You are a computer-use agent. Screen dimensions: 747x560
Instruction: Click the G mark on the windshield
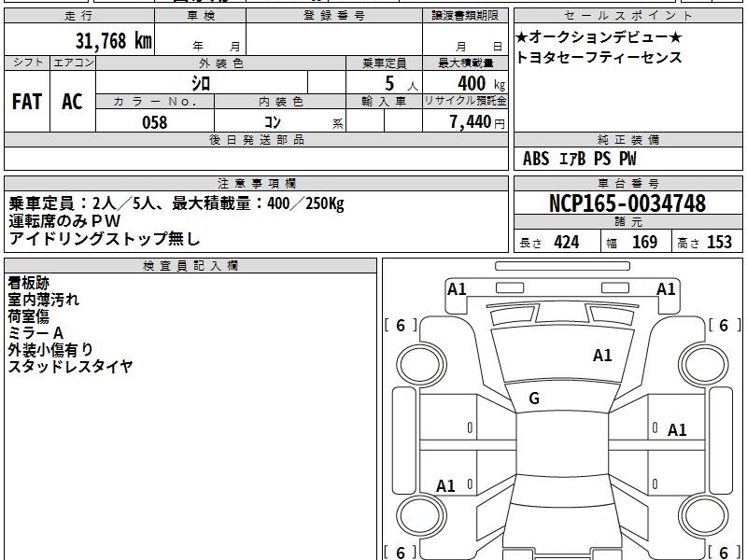tap(534, 399)
